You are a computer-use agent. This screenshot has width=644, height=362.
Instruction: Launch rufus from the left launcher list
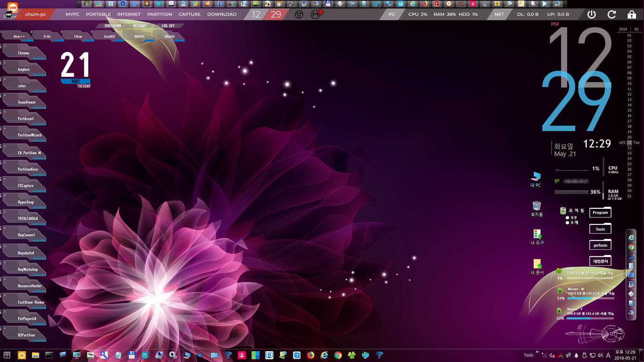tap(24, 85)
